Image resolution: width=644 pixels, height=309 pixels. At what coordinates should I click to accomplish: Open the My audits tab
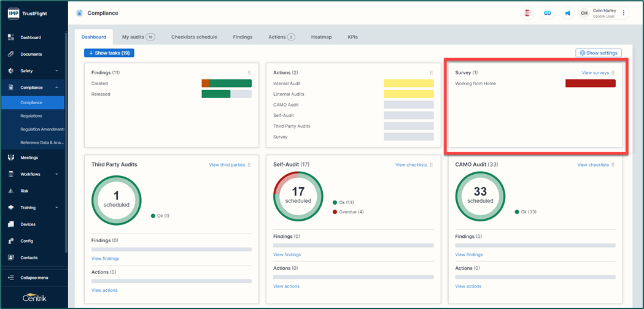pyautogui.click(x=138, y=37)
